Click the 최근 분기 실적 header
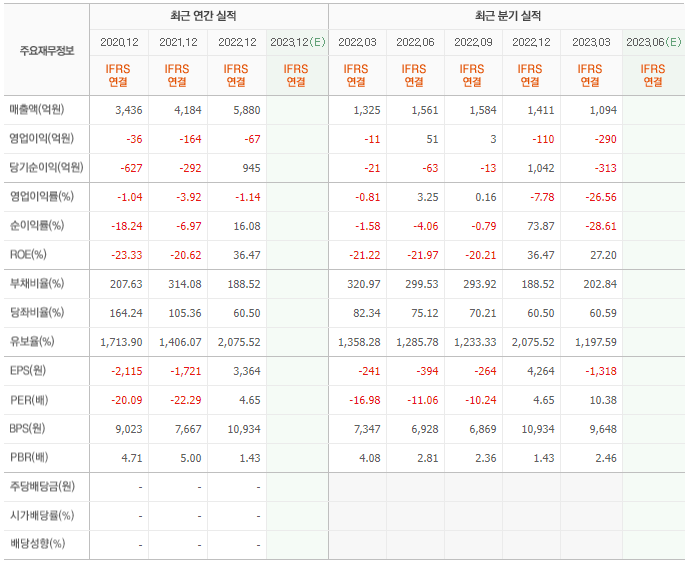 coord(508,16)
